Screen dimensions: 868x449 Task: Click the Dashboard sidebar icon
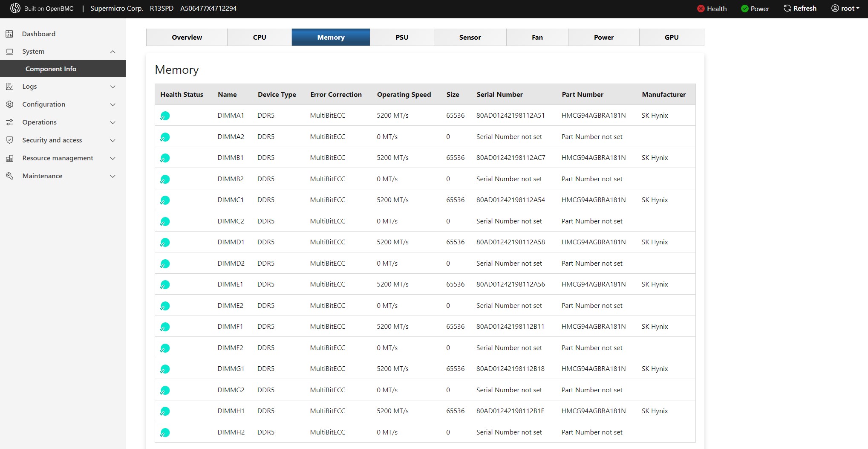click(9, 34)
